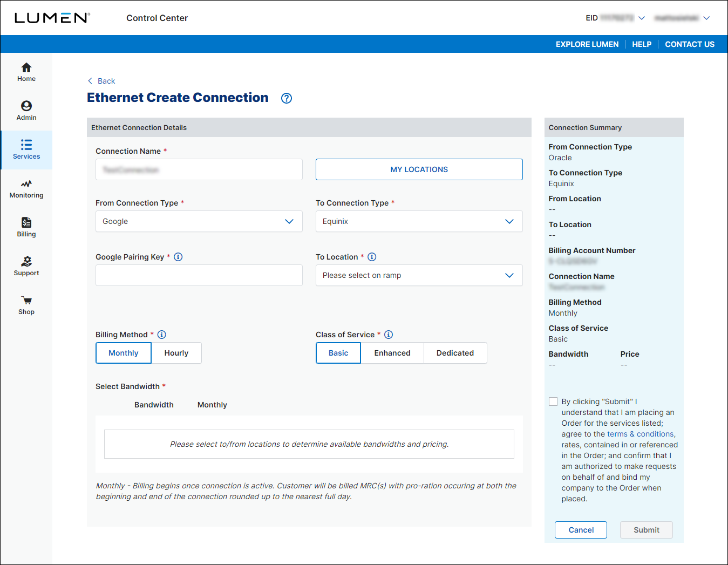728x565 pixels.
Task: Open To Connection Type dropdown showing Equinix
Action: pos(419,221)
